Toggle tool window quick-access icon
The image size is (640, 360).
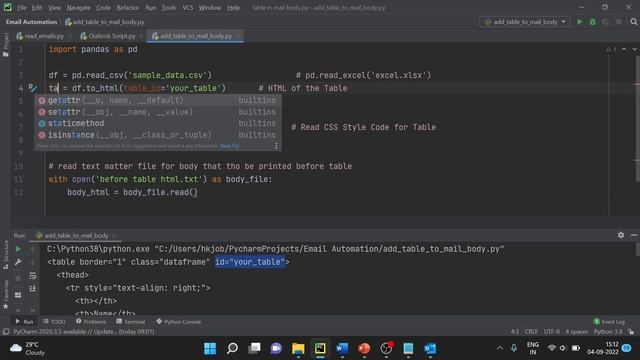[x=6, y=331]
